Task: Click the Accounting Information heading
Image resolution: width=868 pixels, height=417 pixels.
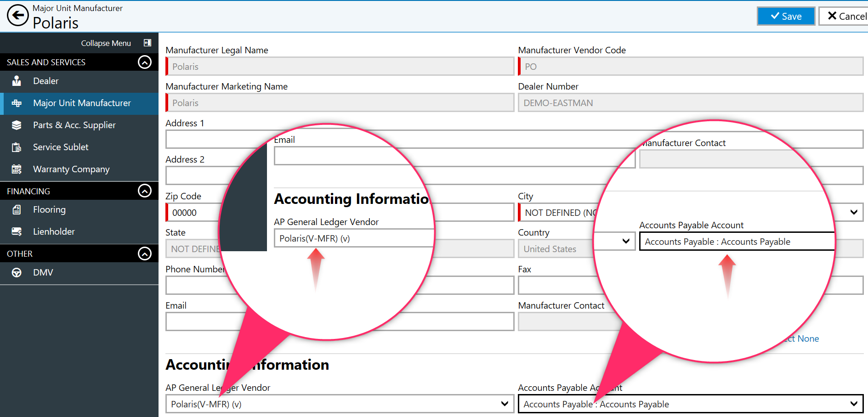Action: pyautogui.click(x=247, y=365)
